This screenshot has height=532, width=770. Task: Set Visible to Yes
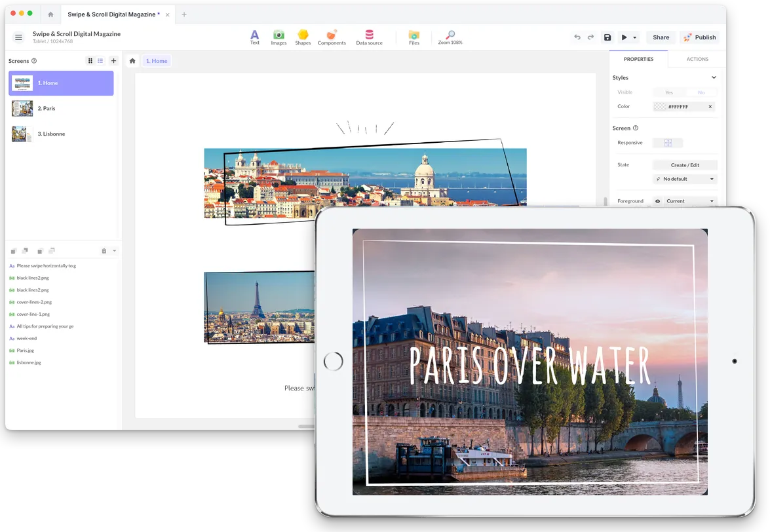669,92
